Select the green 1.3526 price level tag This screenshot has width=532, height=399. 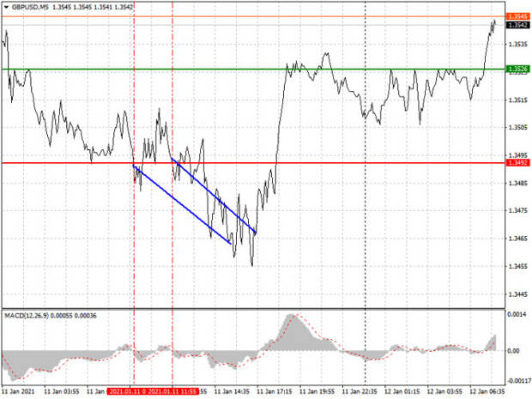[517, 69]
